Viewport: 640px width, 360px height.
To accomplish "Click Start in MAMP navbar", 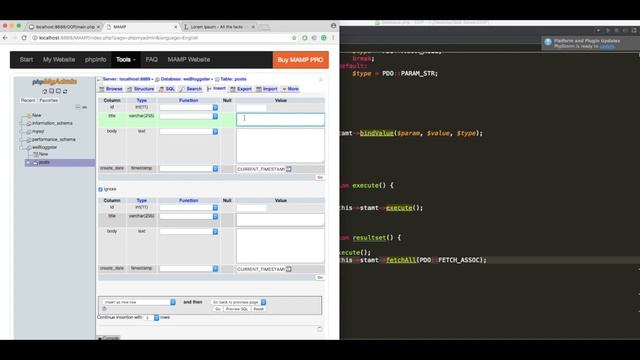I will [26, 60].
